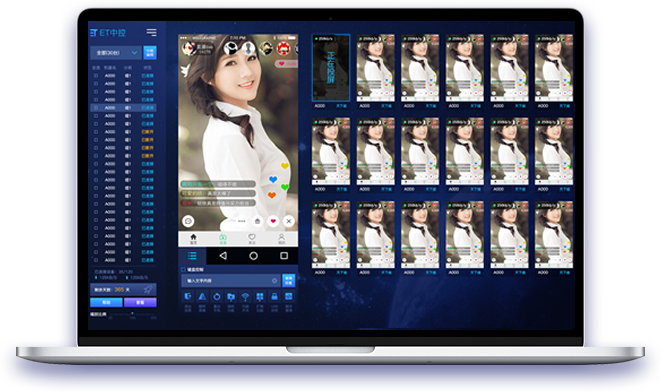This screenshot has height=392, width=661.
Task: Click the purple button under remaining days
Action: coord(140,302)
